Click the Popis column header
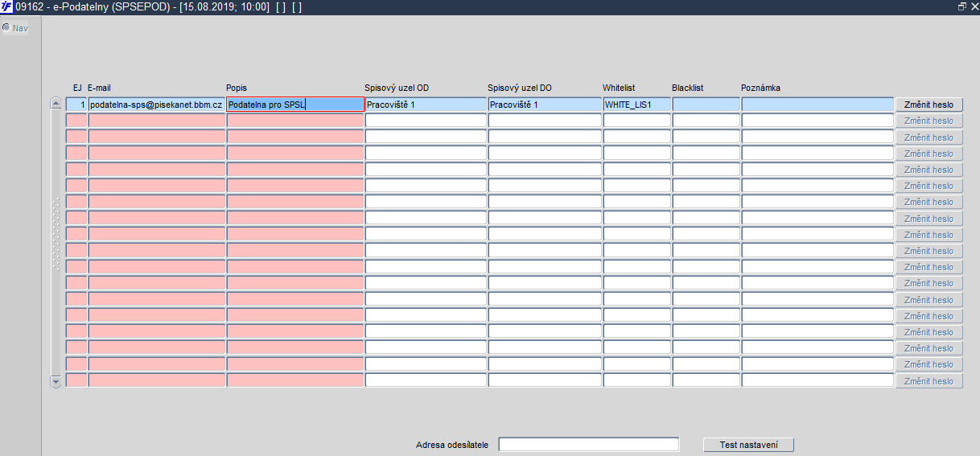 (237, 88)
